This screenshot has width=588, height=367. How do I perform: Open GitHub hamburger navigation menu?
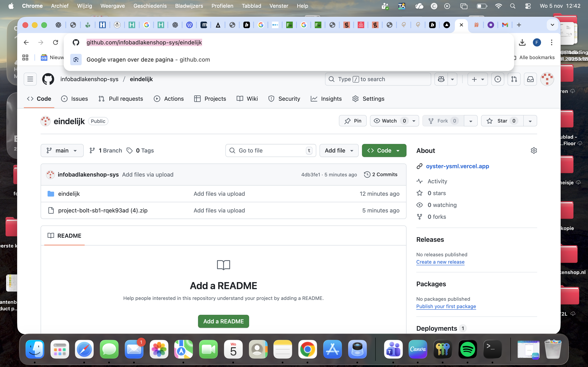[30, 79]
